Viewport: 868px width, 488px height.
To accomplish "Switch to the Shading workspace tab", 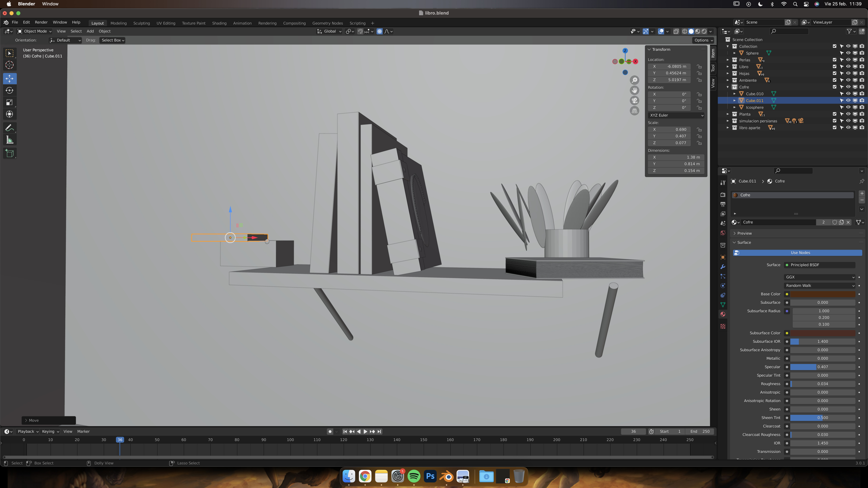I will pyautogui.click(x=219, y=23).
